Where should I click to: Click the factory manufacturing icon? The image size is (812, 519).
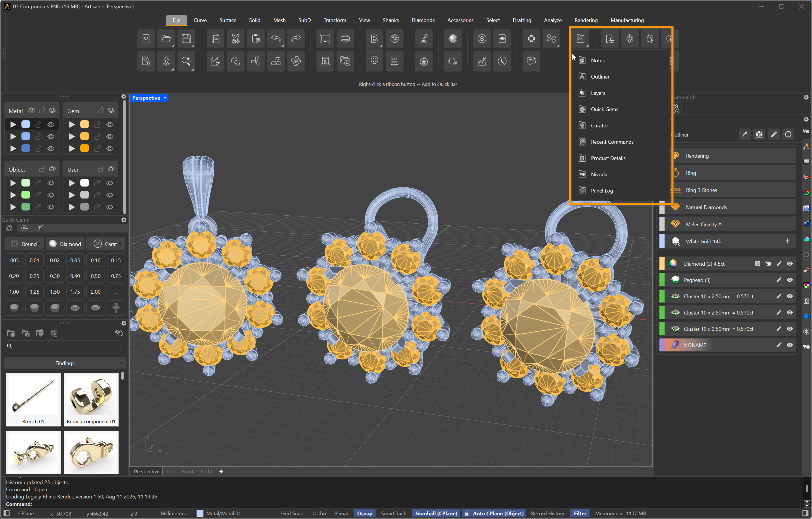[x=482, y=61]
